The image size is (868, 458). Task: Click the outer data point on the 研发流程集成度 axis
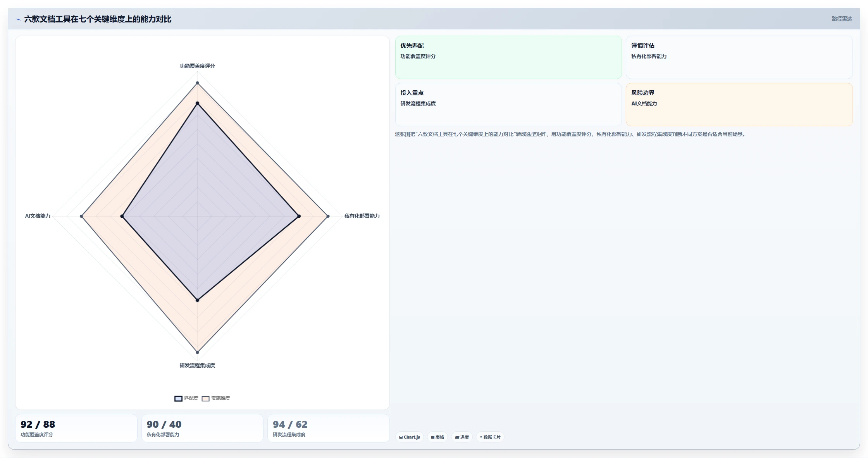(x=197, y=352)
